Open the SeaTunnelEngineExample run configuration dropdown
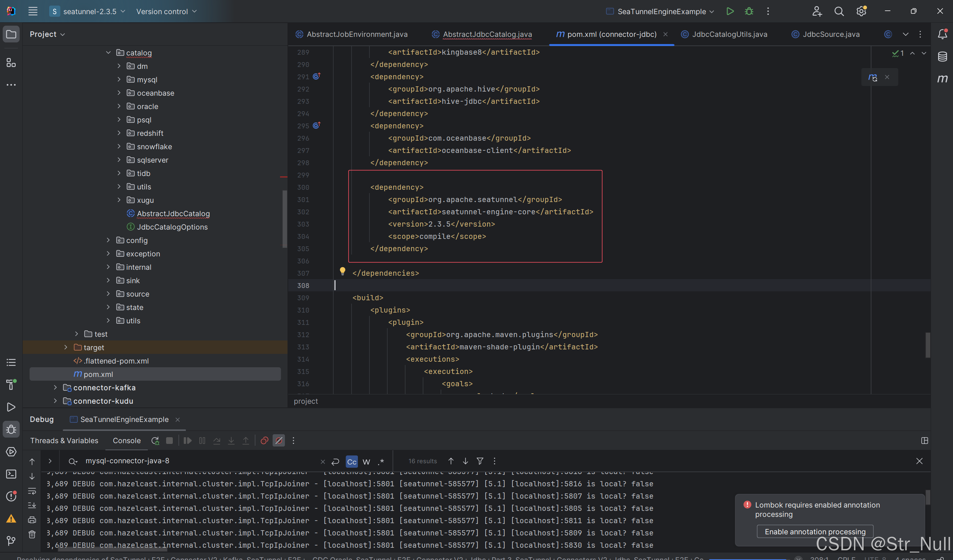The height and width of the screenshot is (560, 953). 660,11
